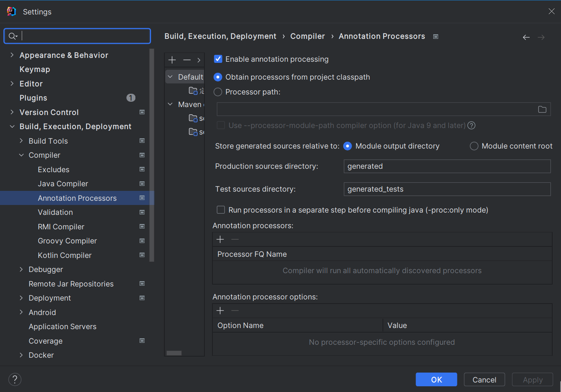Click the Compiler breadcrumb link
561x392 pixels.
coord(307,36)
